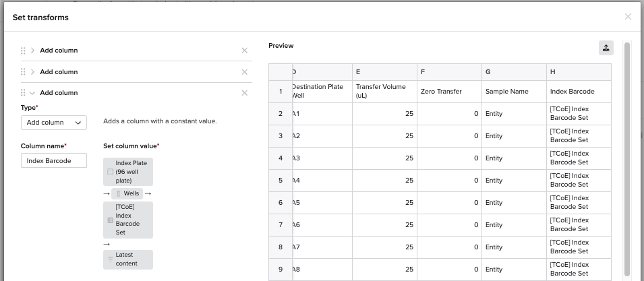Click the Latest content chip

(x=128, y=259)
